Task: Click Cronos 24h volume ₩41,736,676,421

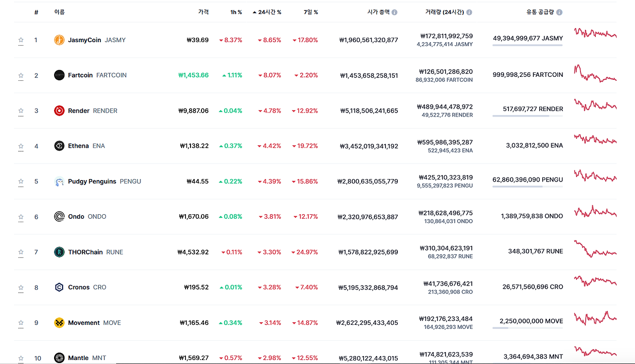Action: pyautogui.click(x=448, y=284)
